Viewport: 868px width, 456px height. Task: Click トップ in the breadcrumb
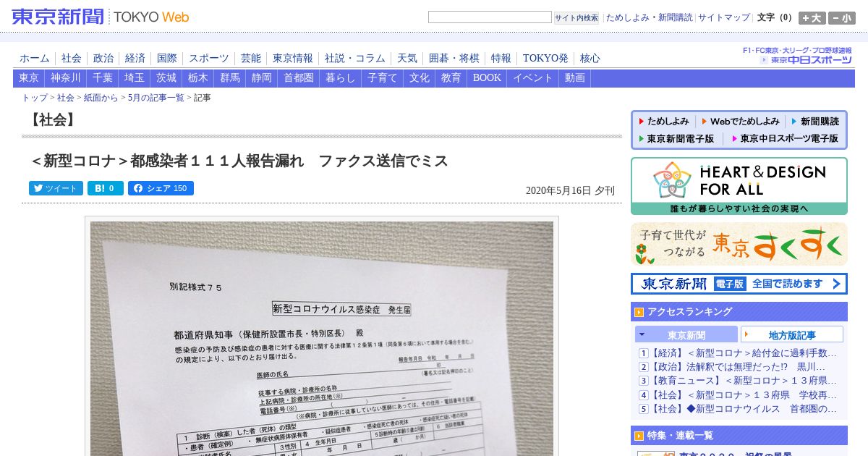[35, 98]
